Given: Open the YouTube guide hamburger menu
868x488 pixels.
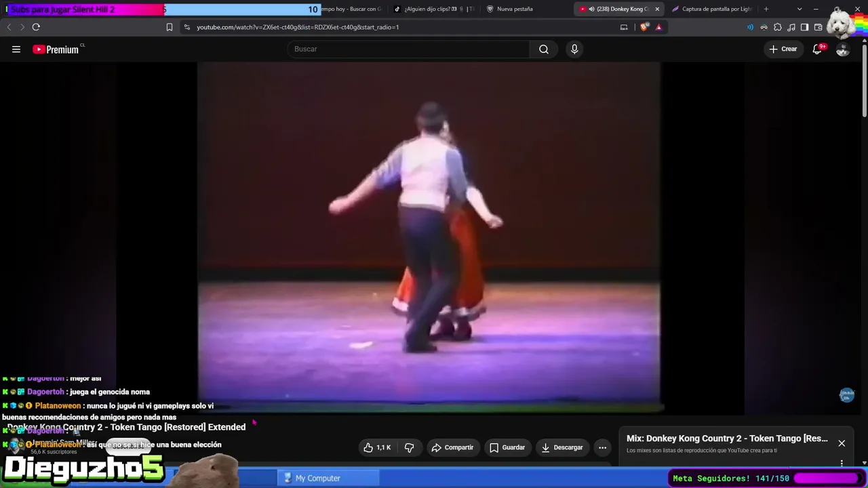Looking at the screenshot, I should (16, 49).
